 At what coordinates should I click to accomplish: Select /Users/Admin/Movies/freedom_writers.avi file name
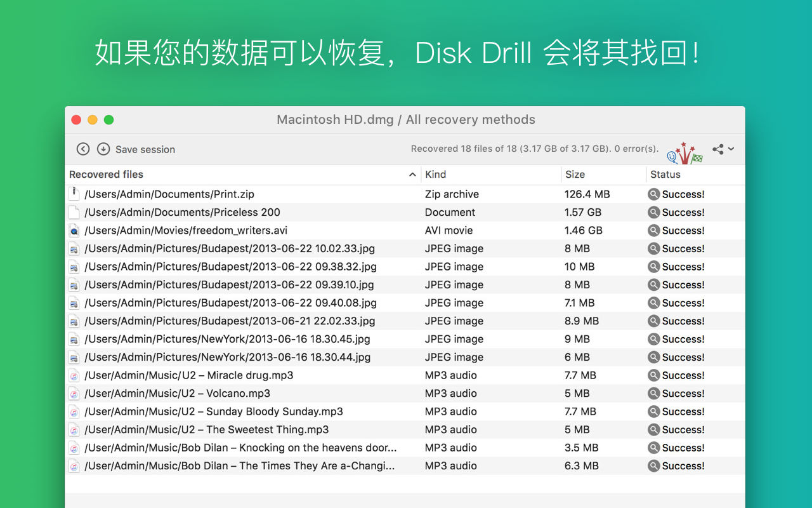(186, 231)
